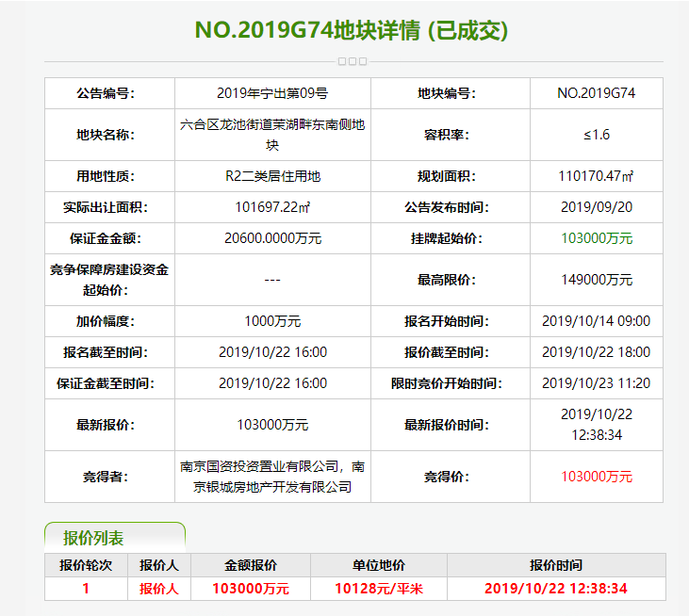Select deposit amount 20600.0000万元

(x=272, y=238)
